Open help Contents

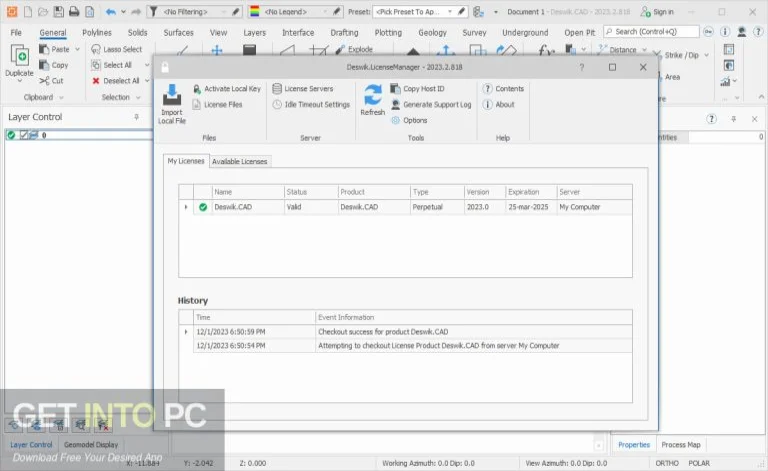(x=503, y=89)
